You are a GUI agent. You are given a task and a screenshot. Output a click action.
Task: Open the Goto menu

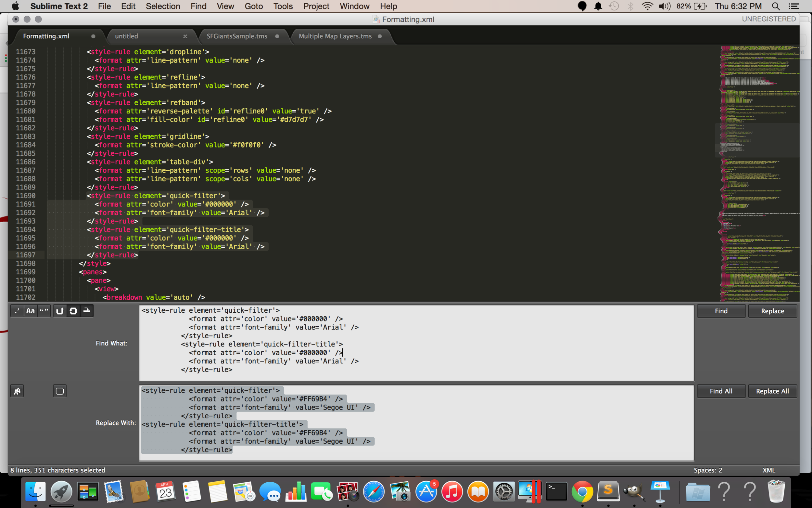[x=253, y=6]
